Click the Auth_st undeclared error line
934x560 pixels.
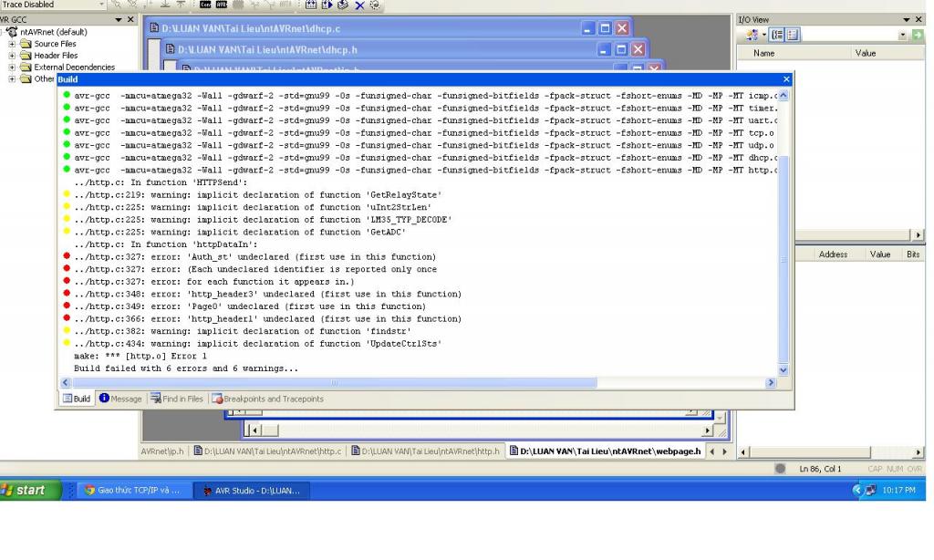click(255, 257)
